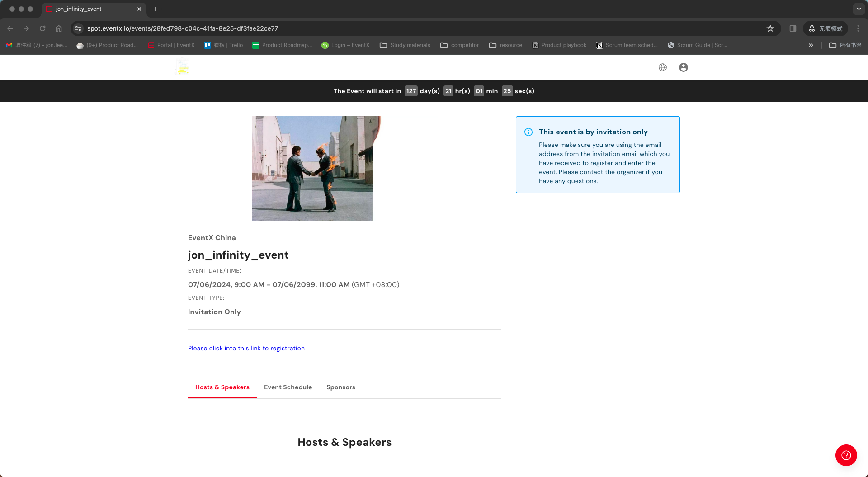Open site information icon in address bar

[78, 28]
